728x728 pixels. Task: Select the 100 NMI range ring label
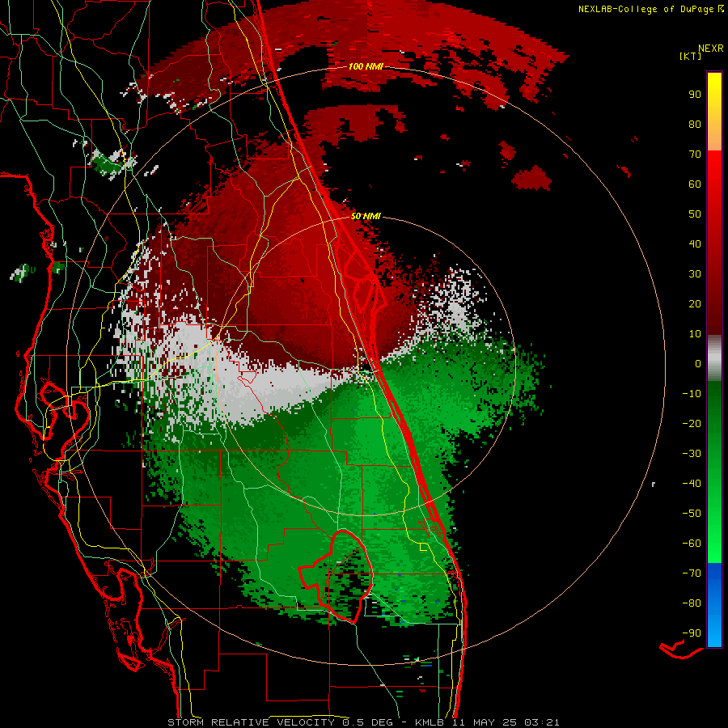[366, 66]
